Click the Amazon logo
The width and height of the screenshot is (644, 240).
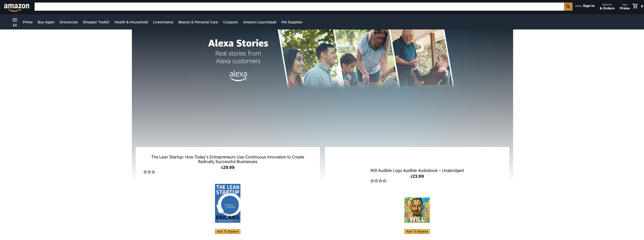click(17, 7)
